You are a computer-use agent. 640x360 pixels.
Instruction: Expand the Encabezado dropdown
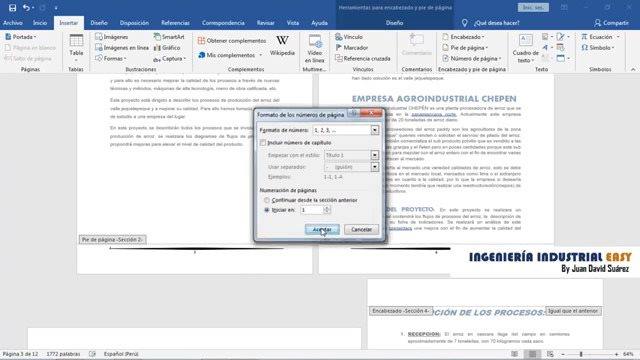[463, 37]
